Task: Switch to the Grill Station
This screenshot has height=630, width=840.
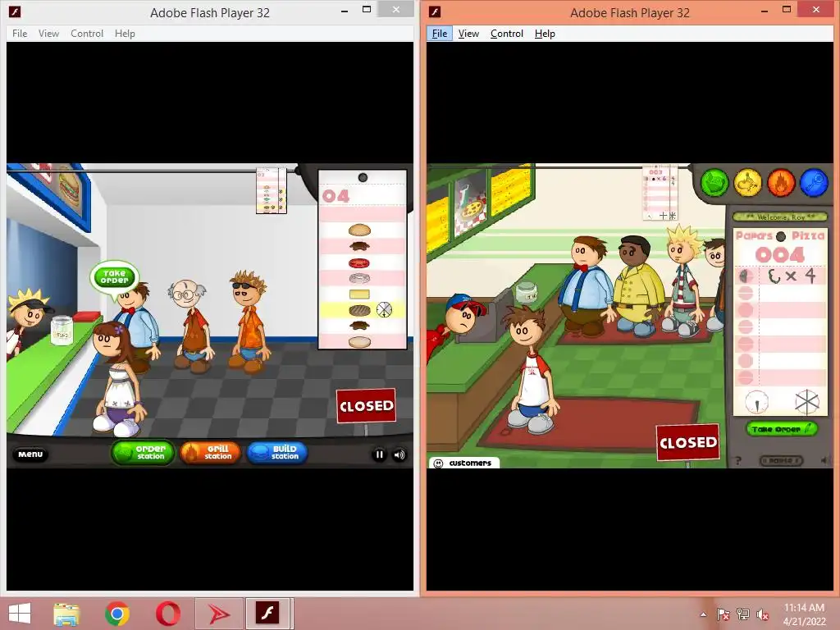Action: (211, 453)
